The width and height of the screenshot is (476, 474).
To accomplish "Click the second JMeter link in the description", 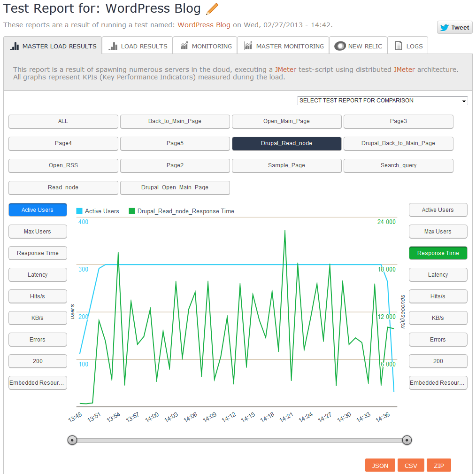I will [404, 70].
